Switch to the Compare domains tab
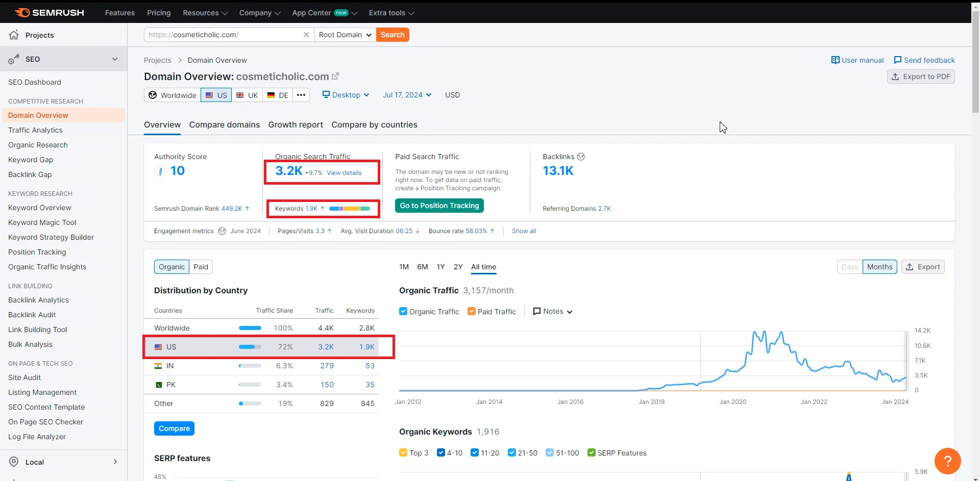The width and height of the screenshot is (980, 481). 224,125
